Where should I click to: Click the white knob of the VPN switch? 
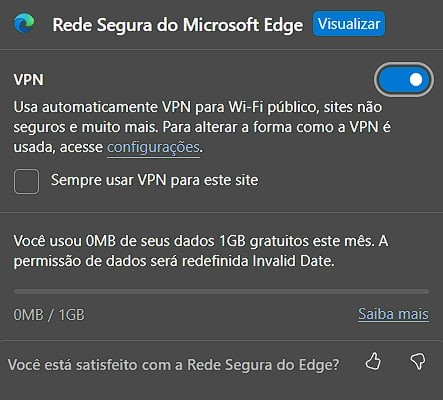[416, 80]
